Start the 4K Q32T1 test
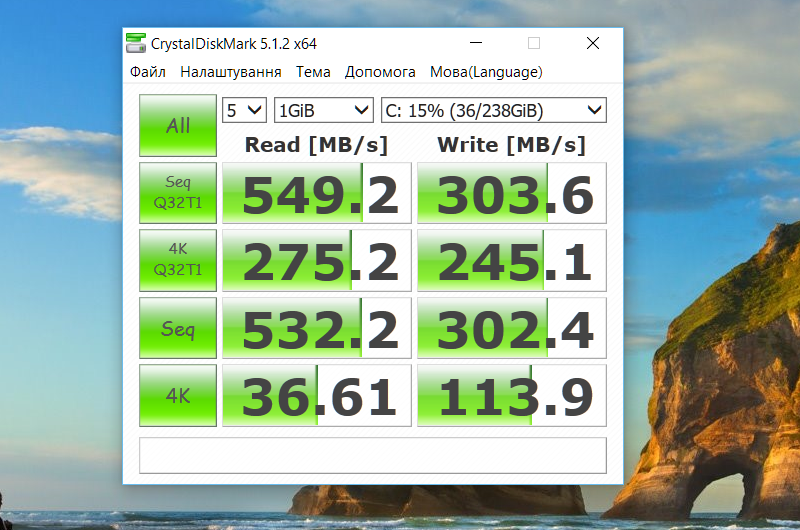 (178, 260)
